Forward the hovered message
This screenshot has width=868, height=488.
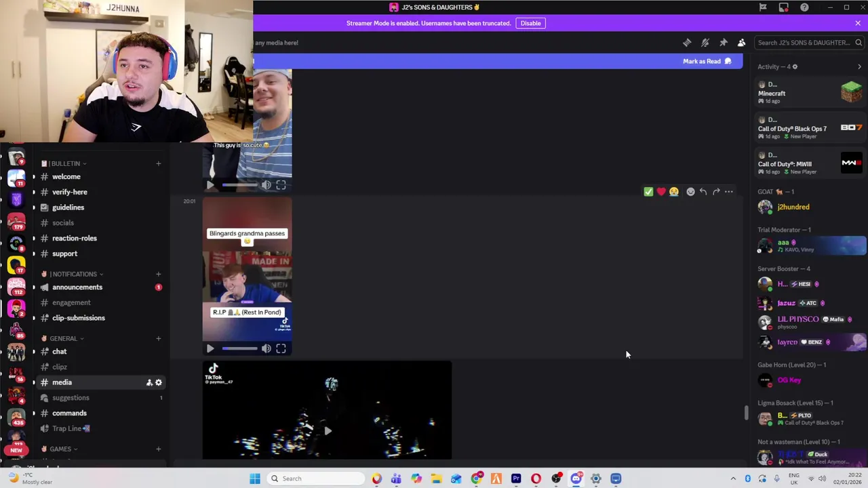(x=716, y=192)
